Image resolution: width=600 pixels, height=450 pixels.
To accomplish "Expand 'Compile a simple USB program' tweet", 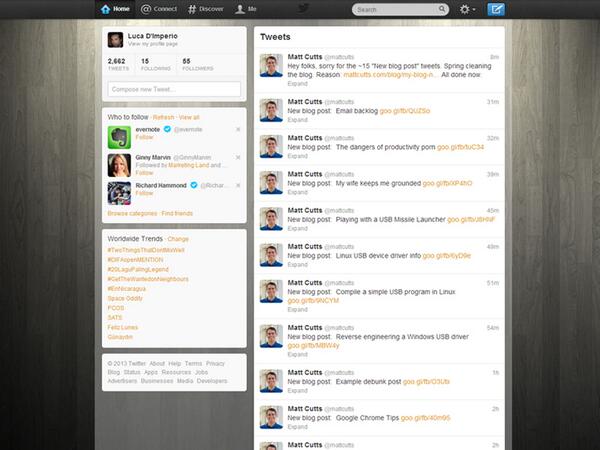I will point(297,309).
